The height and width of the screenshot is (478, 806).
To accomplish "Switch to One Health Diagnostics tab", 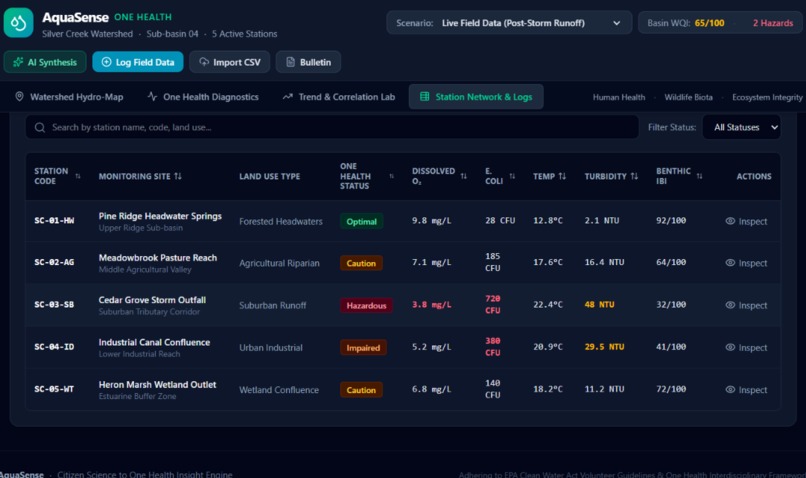I will tap(203, 97).
